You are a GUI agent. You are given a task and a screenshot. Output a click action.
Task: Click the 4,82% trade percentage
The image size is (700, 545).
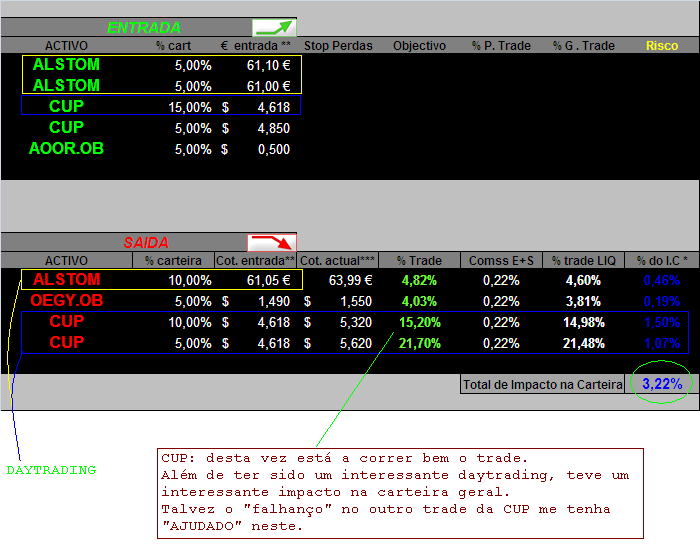(419, 280)
